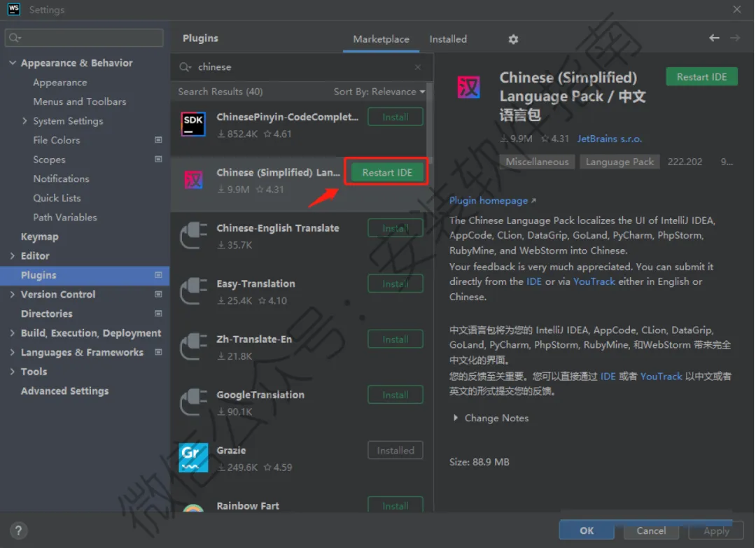The image size is (756, 548).
Task: Open the Keymap settings page
Action: [x=39, y=237]
